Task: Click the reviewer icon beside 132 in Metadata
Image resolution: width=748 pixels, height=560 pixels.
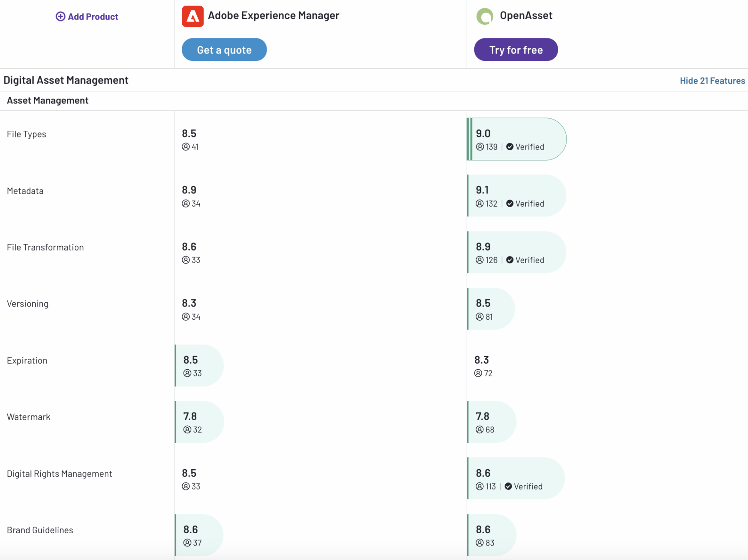Action: tap(480, 203)
